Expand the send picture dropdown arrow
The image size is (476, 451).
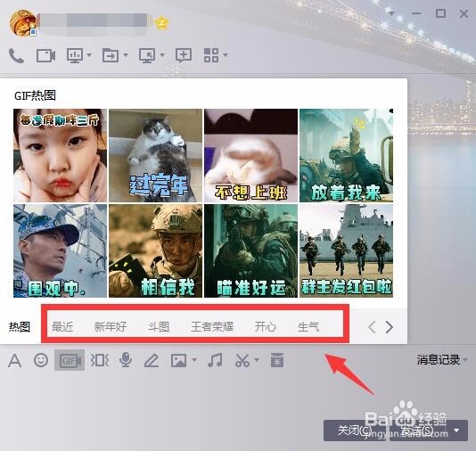click(194, 360)
